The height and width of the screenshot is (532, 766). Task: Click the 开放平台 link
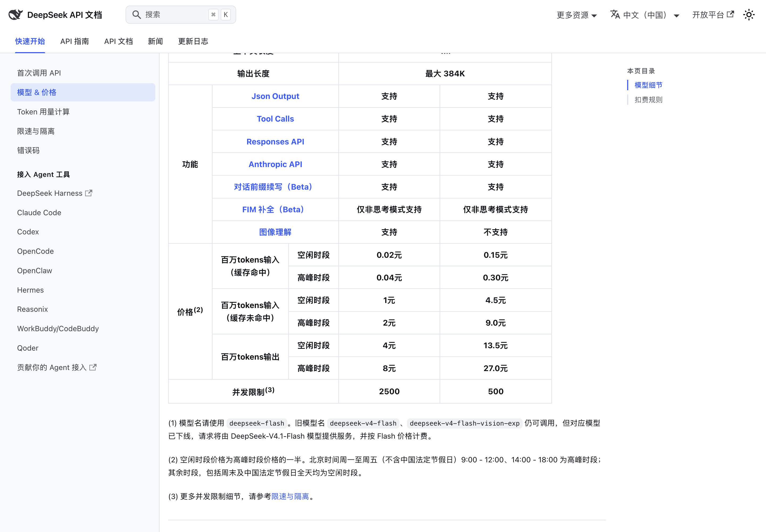pyautogui.click(x=713, y=15)
